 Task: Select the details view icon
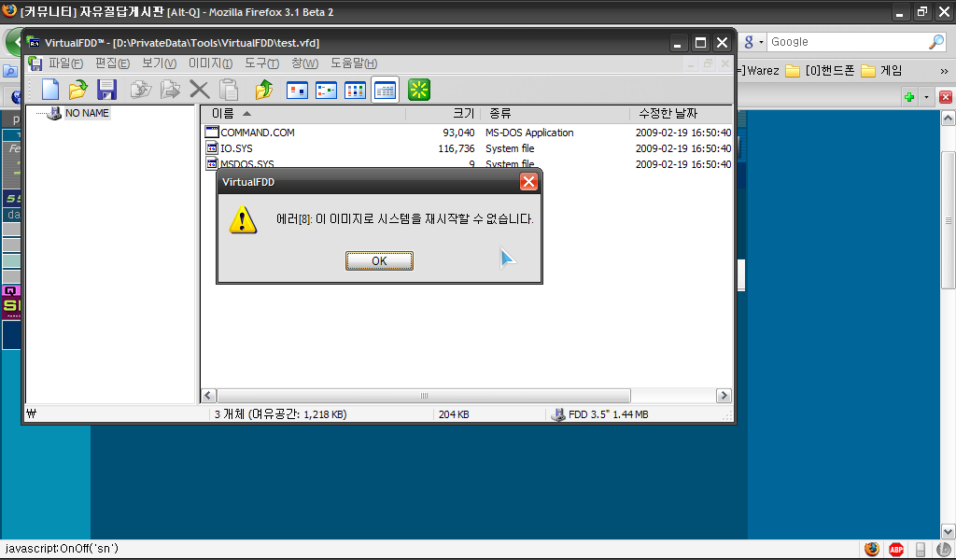[x=385, y=91]
